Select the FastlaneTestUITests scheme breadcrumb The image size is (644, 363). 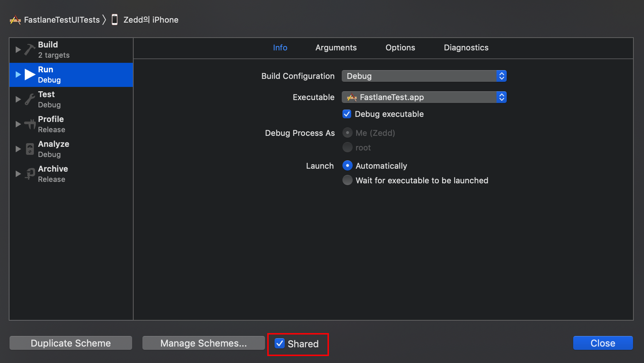(x=62, y=20)
